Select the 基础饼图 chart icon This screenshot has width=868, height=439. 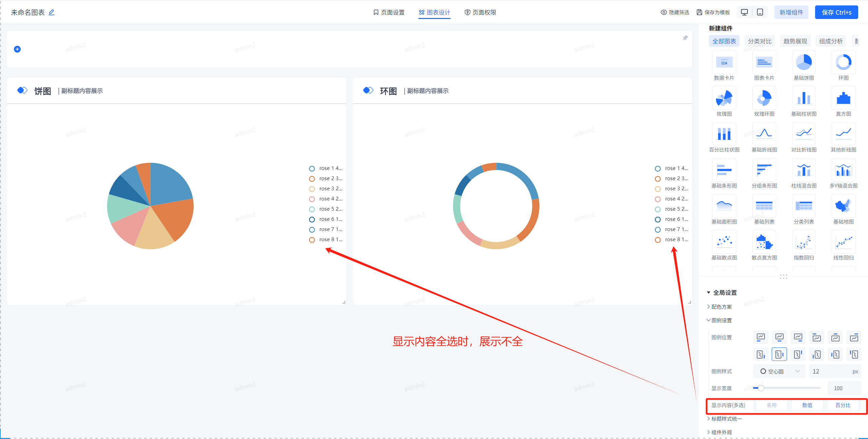(x=804, y=63)
